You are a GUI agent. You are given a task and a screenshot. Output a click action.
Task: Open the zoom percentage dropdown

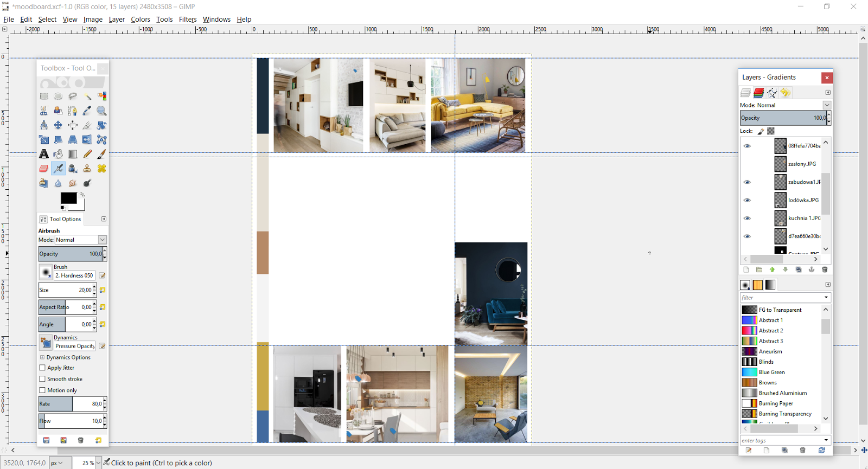98,463
